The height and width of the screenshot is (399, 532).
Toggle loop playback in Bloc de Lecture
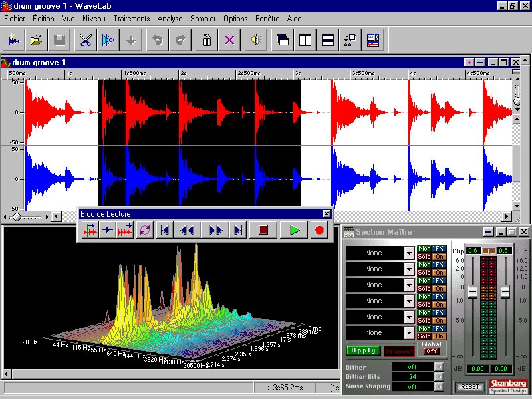click(x=145, y=230)
